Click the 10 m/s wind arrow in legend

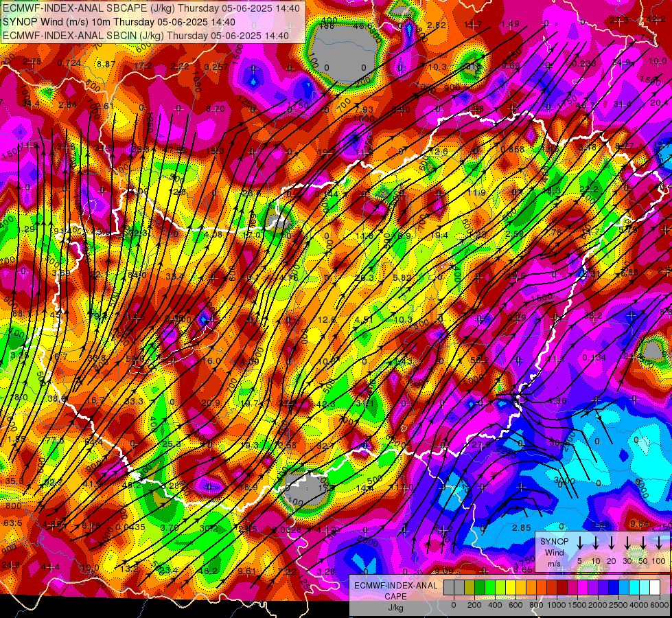596,543
